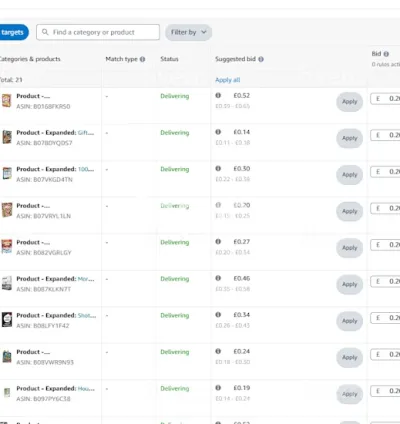
Task: Apply suggested bid £0.34
Action: (x=349, y=321)
